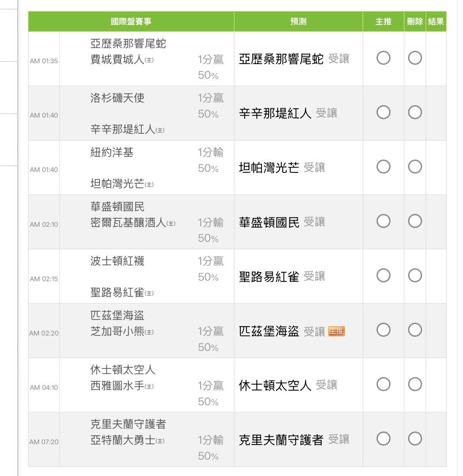Select 主推 radio for 亞歷桑那響尾蛇 prediction
The height and width of the screenshot is (476, 463).
point(383,58)
